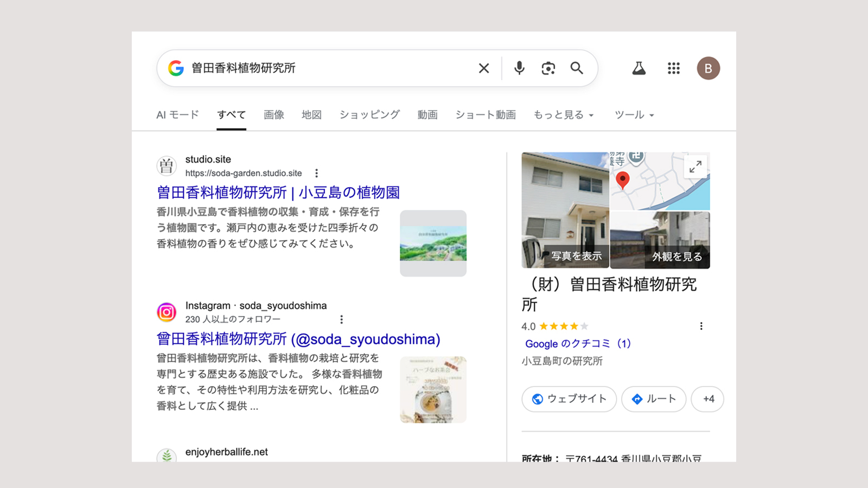Open the studio.site result thumbnail image
The image size is (868, 488).
(433, 243)
